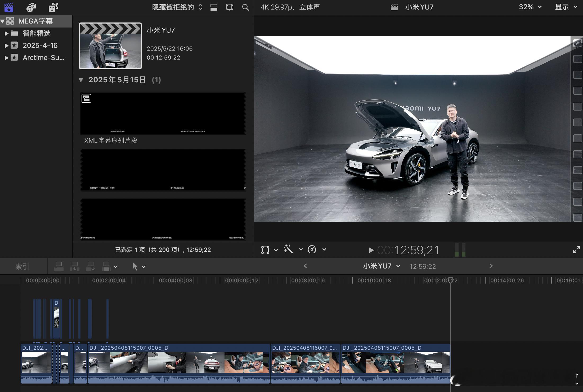Screen dimensions: 583x392
Task: Collapse the MEGA字幕 library disclosure triangle
Action: (x=2, y=21)
